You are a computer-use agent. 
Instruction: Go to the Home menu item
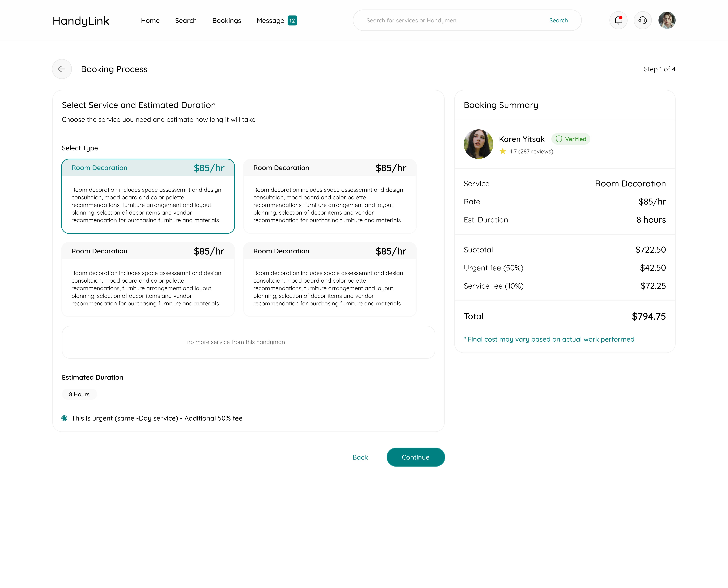150,21
